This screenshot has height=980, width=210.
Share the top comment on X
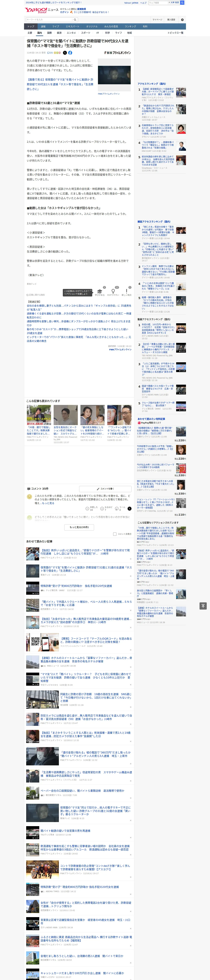130,509
